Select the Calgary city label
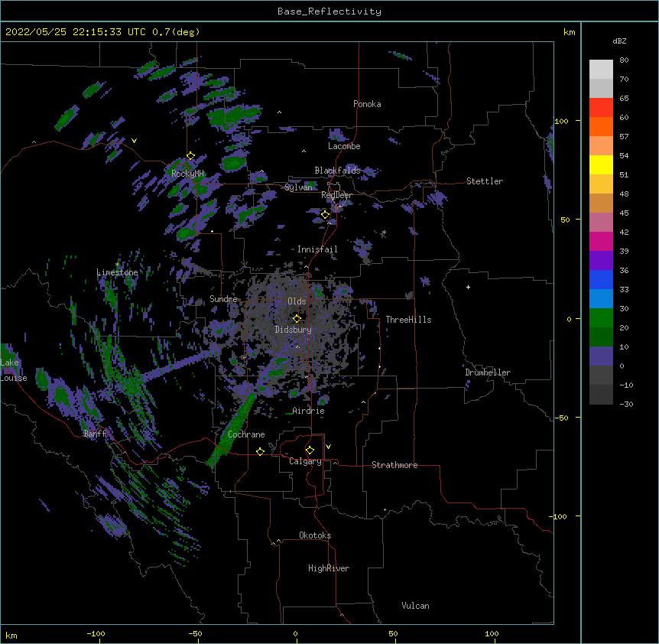659x644 pixels. click(306, 461)
